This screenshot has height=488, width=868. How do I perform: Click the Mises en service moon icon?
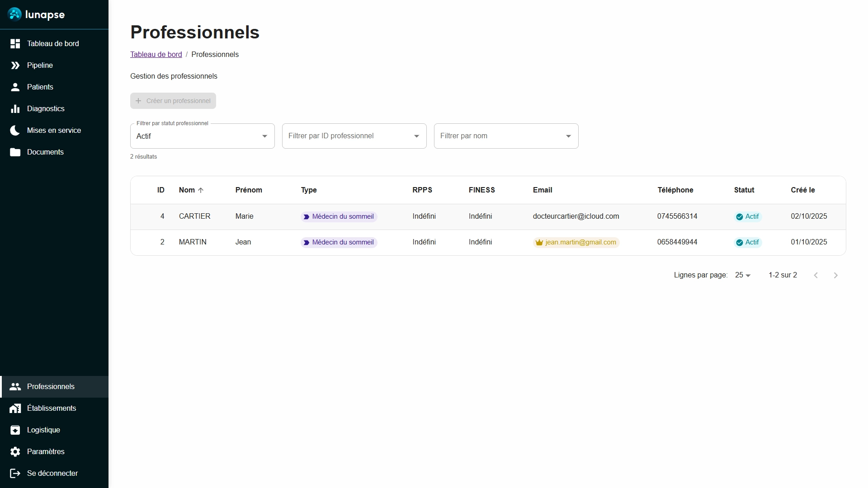click(15, 130)
